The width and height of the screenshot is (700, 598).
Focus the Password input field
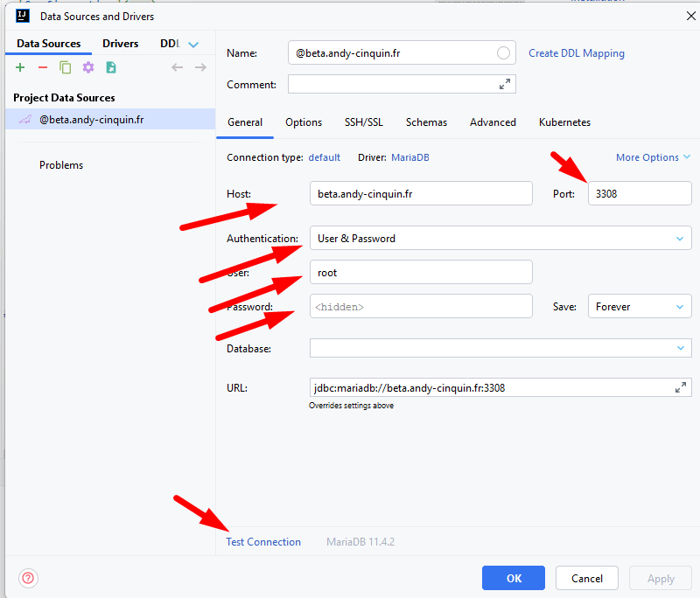coord(421,306)
